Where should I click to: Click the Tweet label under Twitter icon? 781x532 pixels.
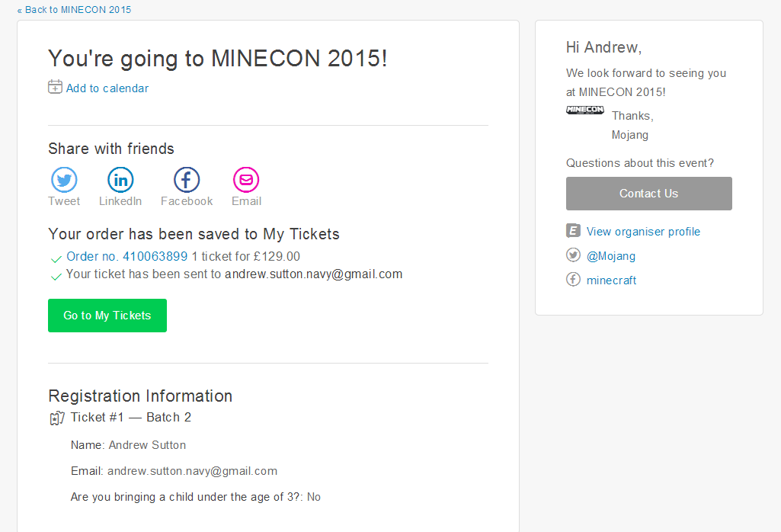(x=64, y=201)
